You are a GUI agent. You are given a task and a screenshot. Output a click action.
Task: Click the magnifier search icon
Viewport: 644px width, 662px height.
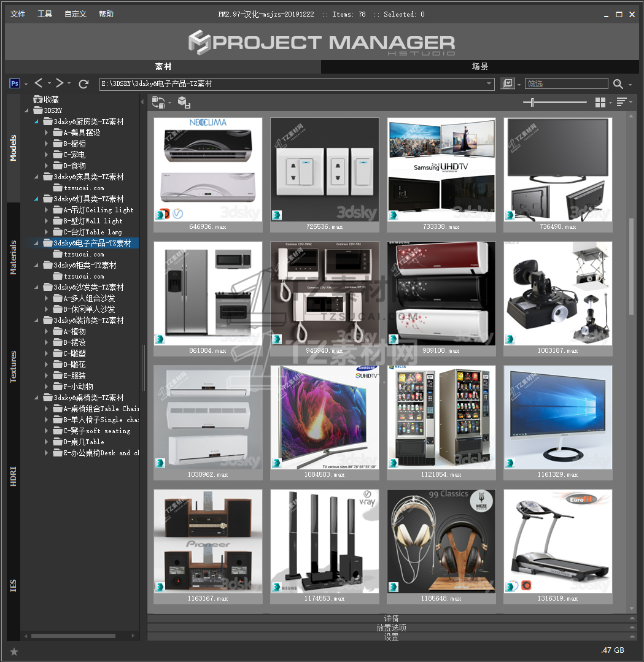(x=618, y=84)
